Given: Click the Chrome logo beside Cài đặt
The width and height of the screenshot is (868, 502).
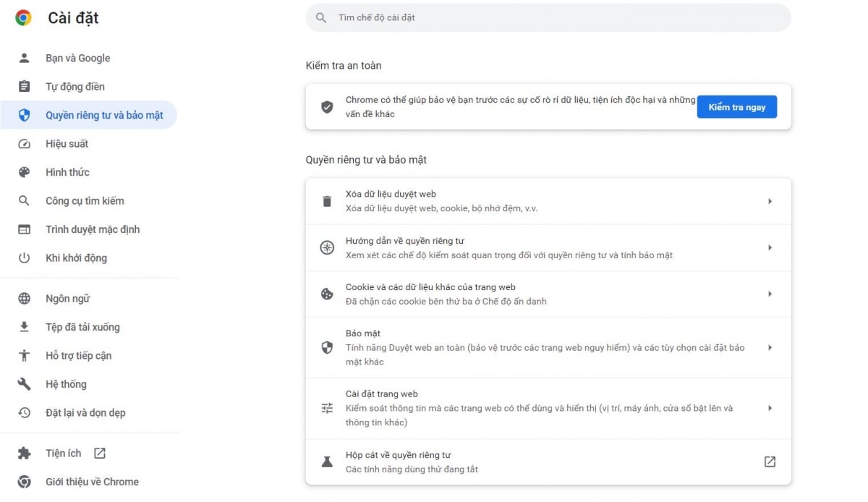Looking at the screenshot, I should tap(23, 18).
